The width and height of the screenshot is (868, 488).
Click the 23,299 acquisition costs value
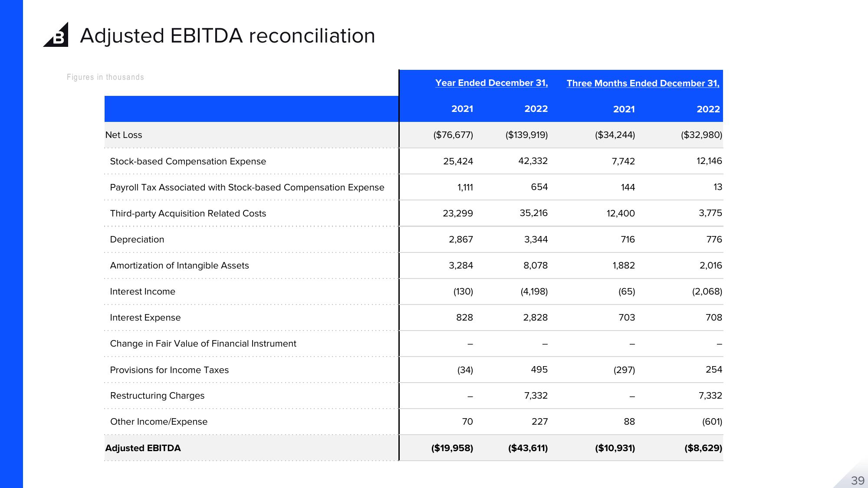[457, 213]
